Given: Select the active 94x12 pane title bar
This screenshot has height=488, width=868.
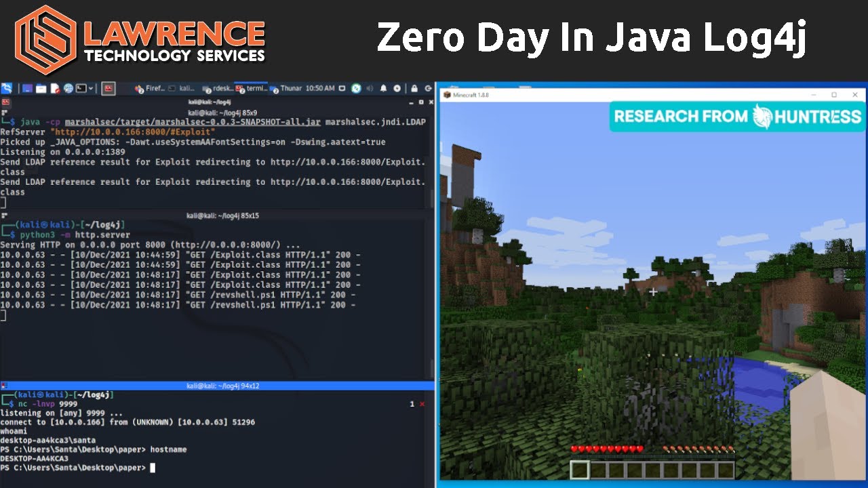Looking at the screenshot, I should click(x=217, y=386).
